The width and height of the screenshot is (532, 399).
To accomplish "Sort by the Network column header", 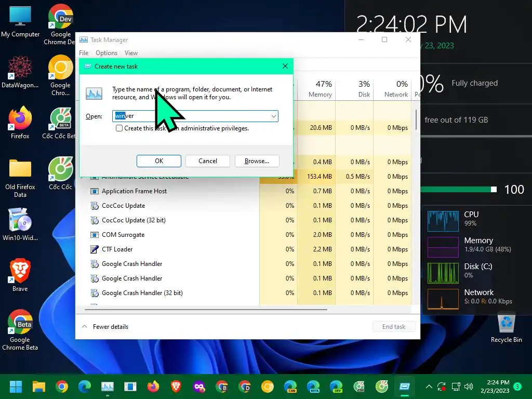I will pyautogui.click(x=393, y=89).
